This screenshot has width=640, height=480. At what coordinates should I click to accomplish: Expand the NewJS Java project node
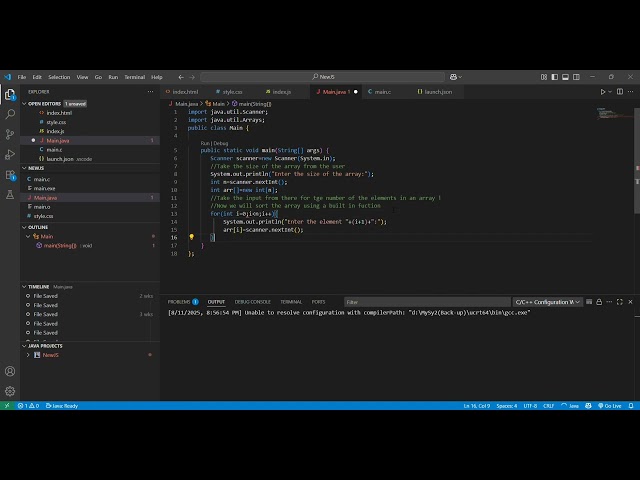tap(28, 355)
